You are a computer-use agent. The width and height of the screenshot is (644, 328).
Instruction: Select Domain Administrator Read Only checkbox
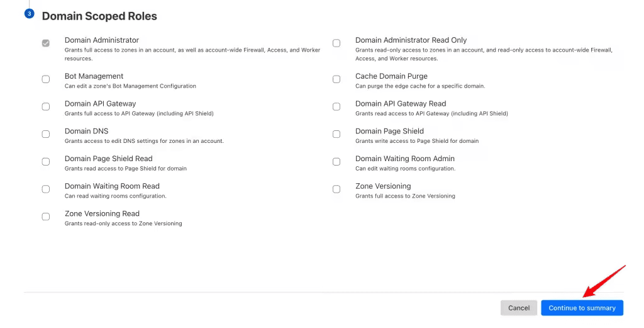(336, 43)
